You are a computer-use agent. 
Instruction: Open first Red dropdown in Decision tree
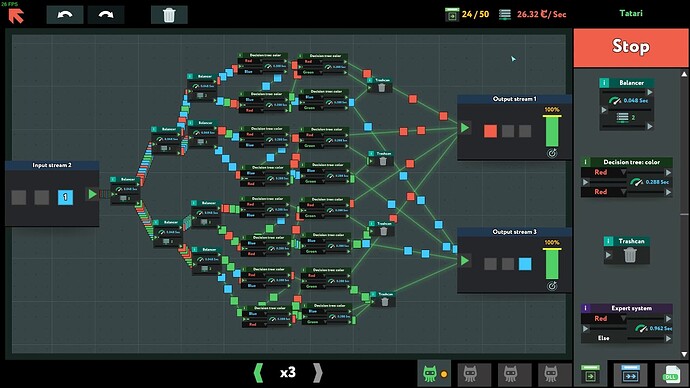click(604, 172)
